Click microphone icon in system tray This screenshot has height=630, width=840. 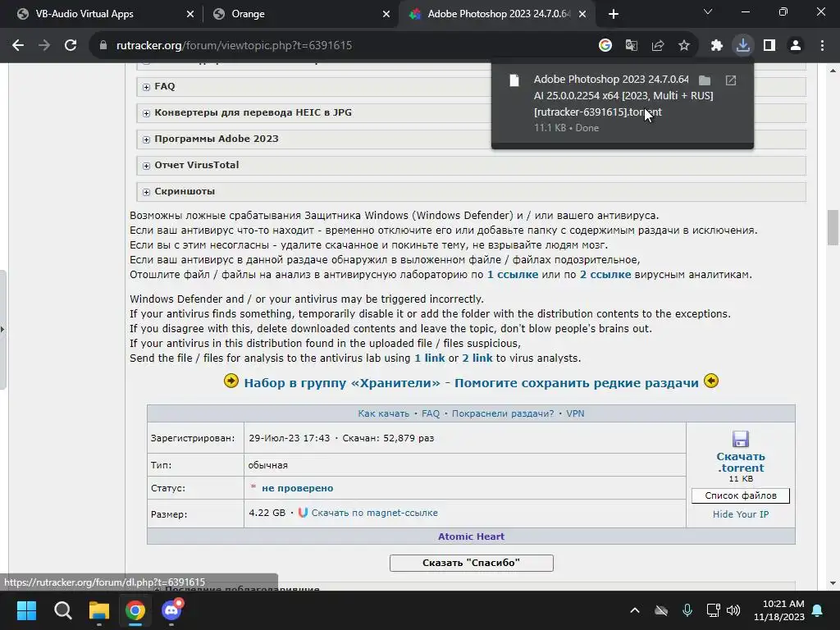tap(687, 610)
